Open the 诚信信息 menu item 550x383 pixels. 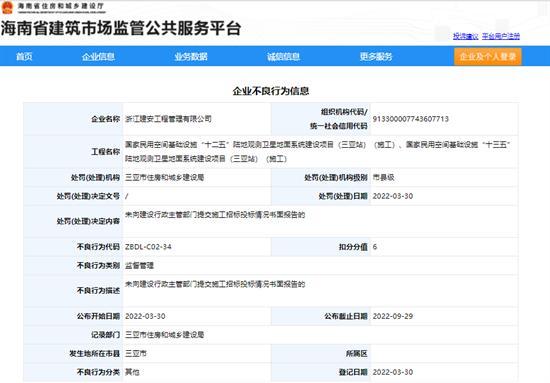[283, 56]
